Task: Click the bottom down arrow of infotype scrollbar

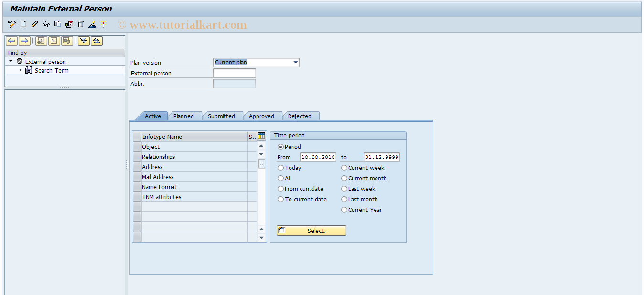Action: [x=261, y=237]
